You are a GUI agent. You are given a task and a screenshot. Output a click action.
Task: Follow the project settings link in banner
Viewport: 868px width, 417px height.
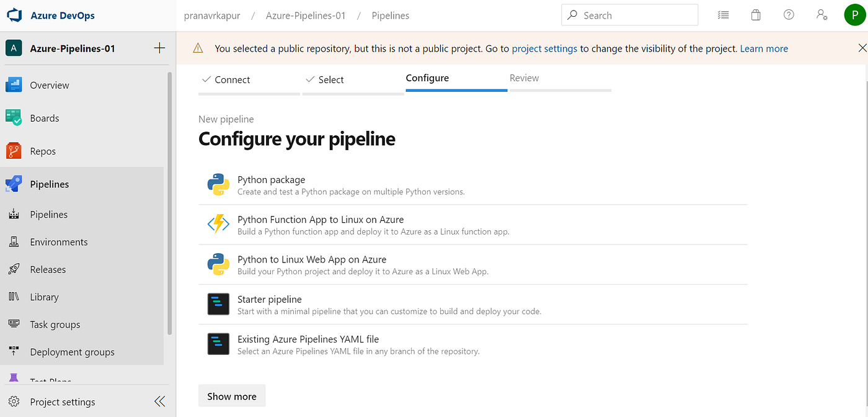click(544, 48)
